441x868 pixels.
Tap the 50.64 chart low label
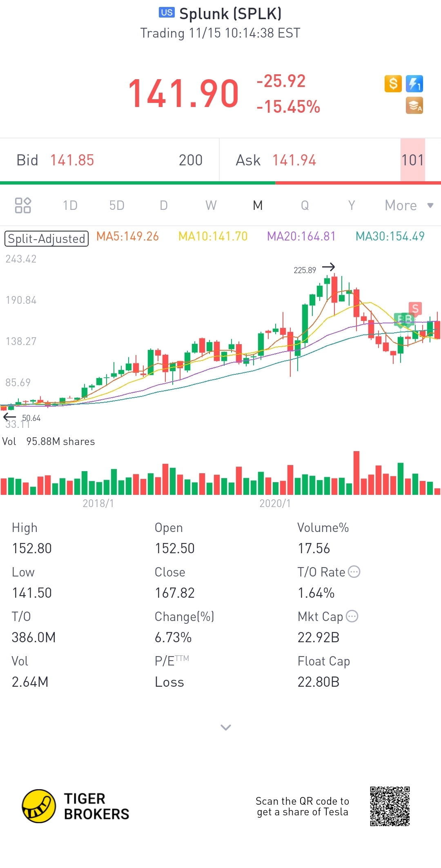(x=31, y=418)
